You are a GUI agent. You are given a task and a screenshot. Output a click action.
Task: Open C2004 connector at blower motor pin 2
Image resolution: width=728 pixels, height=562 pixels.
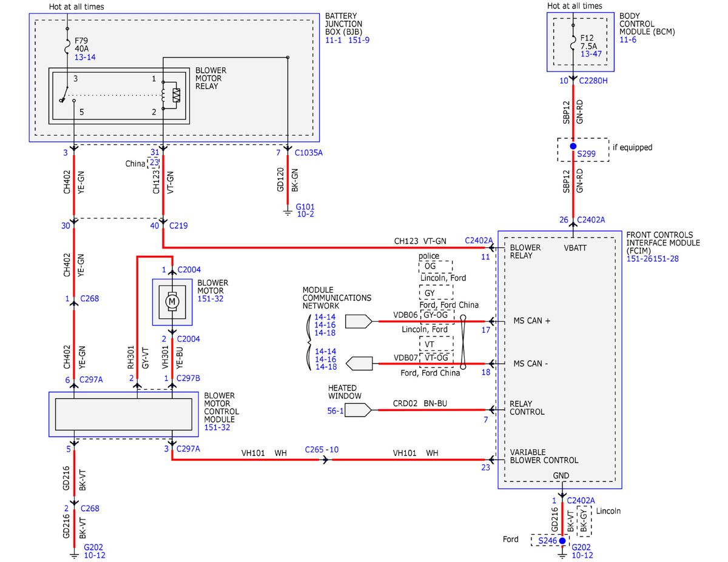click(x=188, y=339)
